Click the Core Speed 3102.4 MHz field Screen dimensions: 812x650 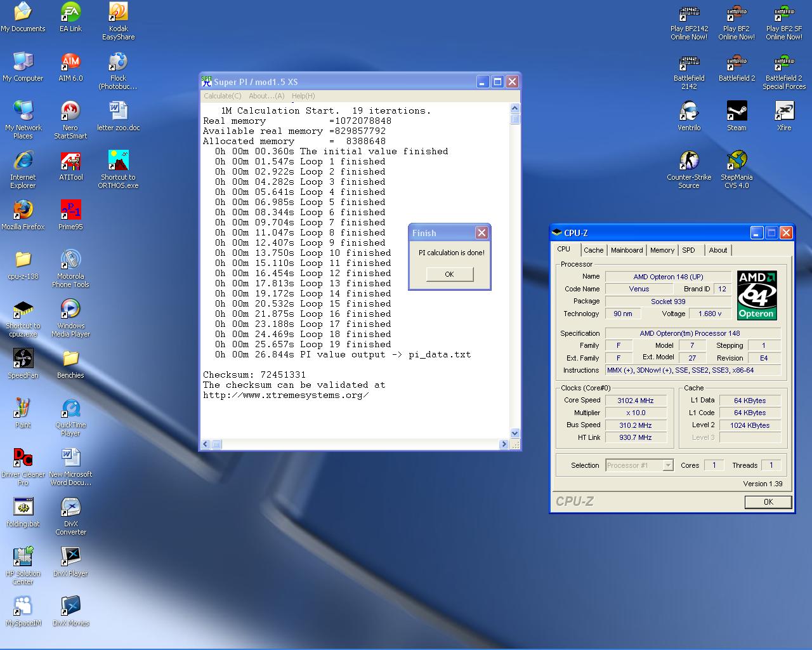click(636, 401)
